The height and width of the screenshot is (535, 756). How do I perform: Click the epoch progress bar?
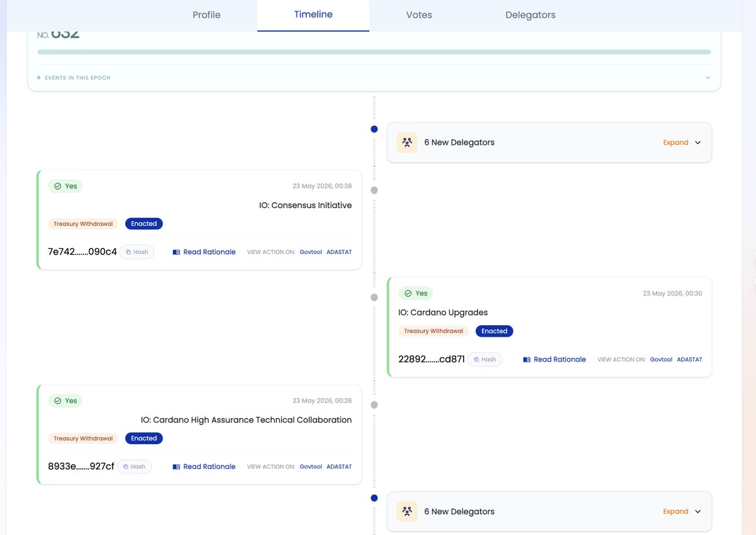(374, 52)
